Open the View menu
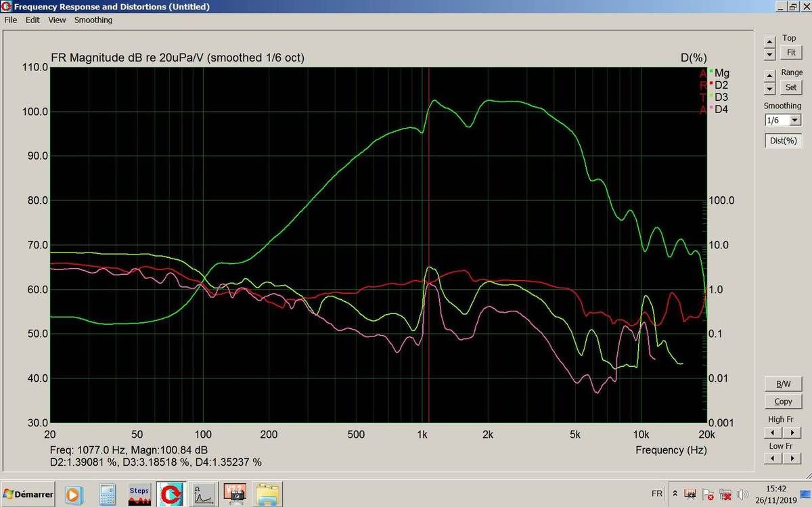The height and width of the screenshot is (507, 812). [57, 20]
